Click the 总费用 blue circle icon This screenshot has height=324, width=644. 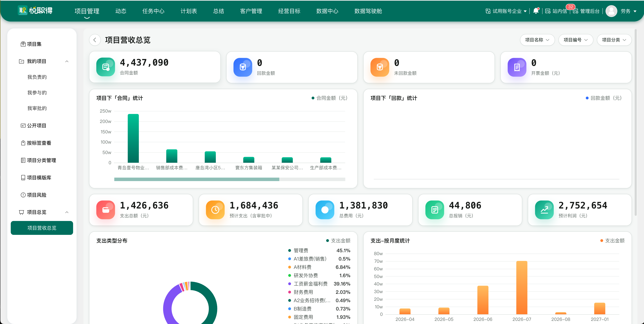tap(325, 210)
